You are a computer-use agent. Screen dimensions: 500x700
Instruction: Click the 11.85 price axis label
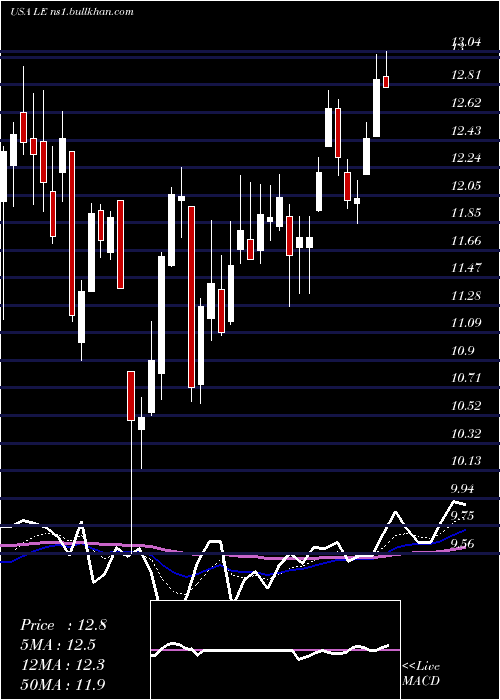pos(466,213)
